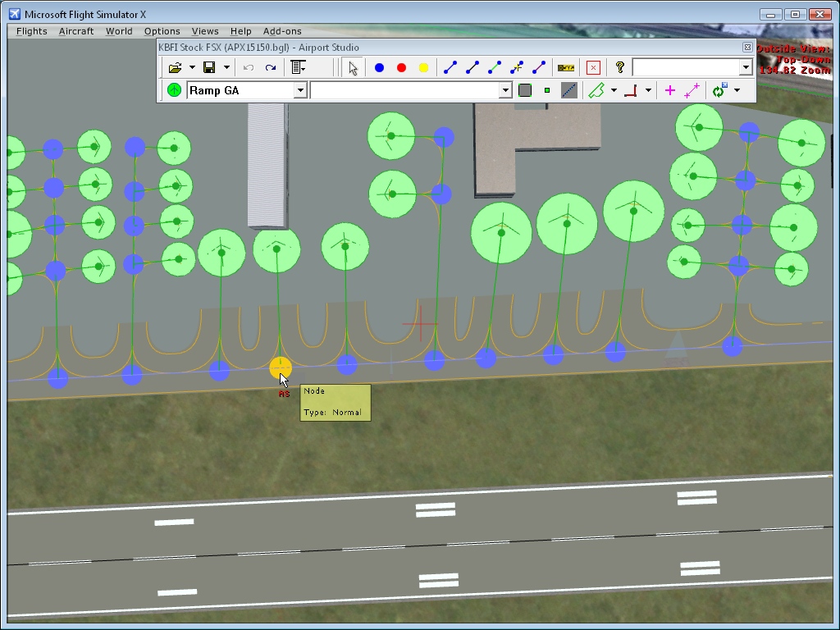Expand the arrow beside the open folder icon
This screenshot has width=840, height=630.
(x=192, y=67)
